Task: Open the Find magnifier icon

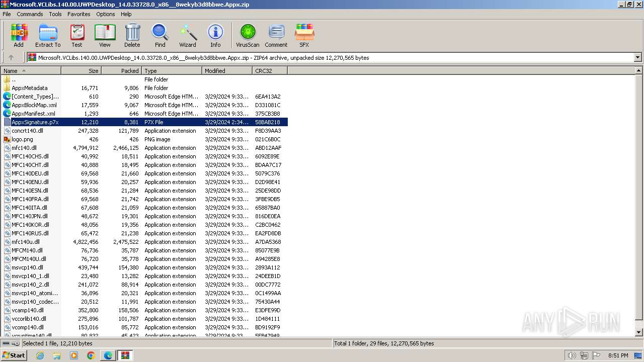Action: click(x=160, y=35)
